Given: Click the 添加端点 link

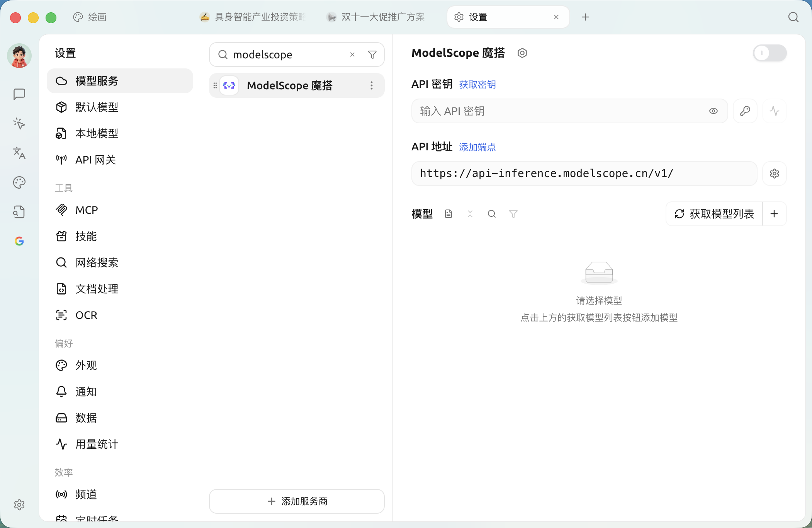Looking at the screenshot, I should tap(477, 147).
